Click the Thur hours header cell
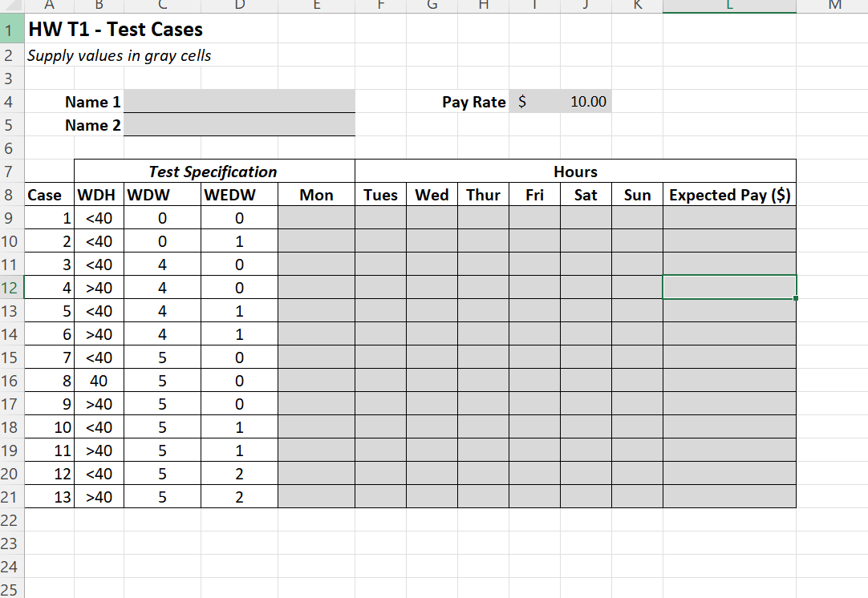Image resolution: width=868 pixels, height=598 pixels. (x=483, y=195)
